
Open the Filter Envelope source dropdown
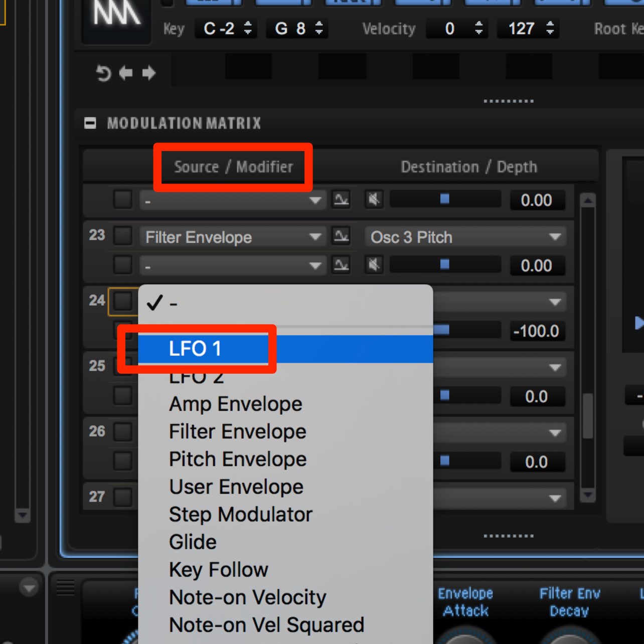(233, 237)
